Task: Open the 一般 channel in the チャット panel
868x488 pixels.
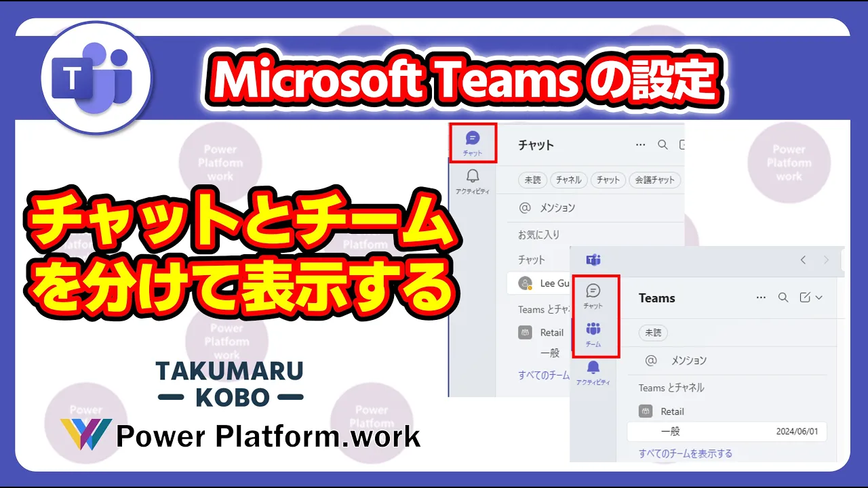Action: point(550,352)
